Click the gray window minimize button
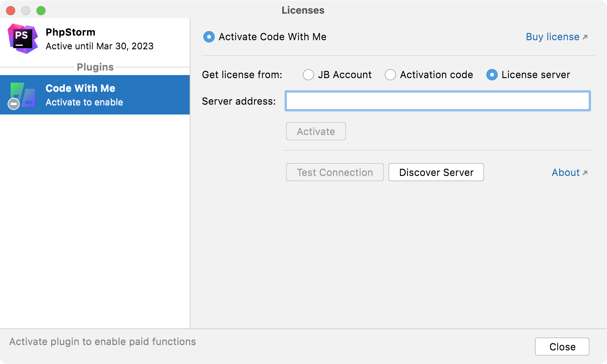 [26, 11]
